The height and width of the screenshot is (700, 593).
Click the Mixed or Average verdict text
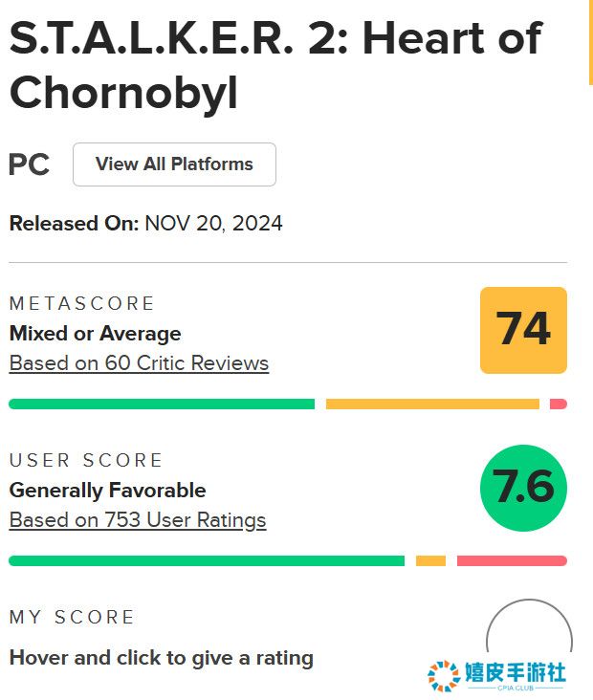(95, 334)
